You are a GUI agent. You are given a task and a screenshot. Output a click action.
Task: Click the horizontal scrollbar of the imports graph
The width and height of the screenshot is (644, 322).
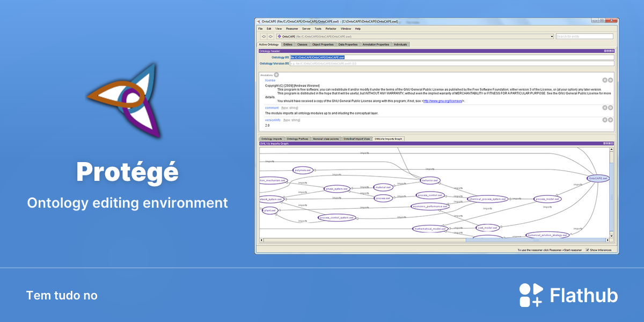(x=435, y=240)
